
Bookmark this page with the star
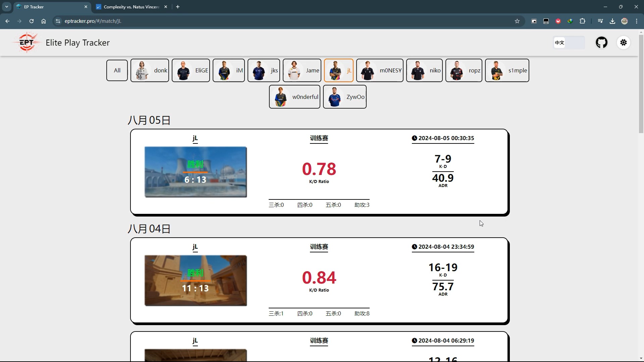517,21
